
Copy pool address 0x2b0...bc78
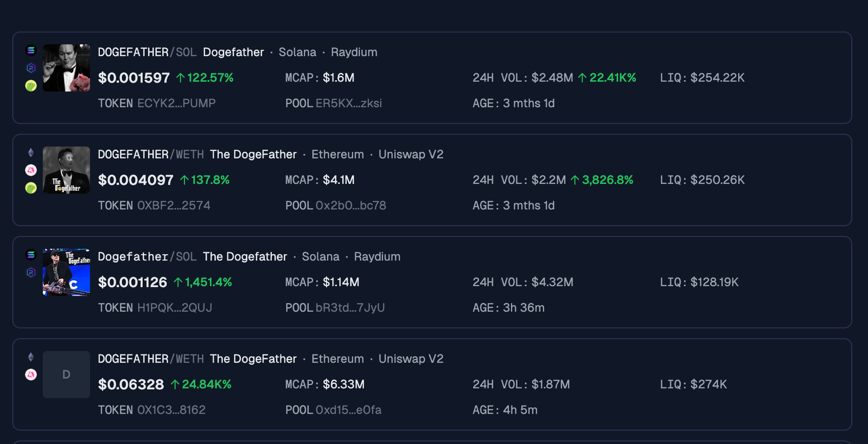(x=351, y=205)
